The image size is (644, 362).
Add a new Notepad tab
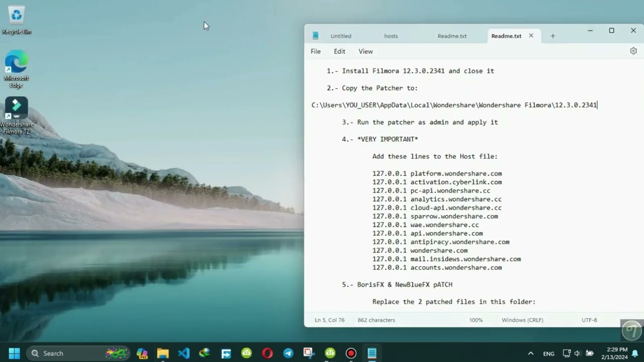[x=552, y=36]
